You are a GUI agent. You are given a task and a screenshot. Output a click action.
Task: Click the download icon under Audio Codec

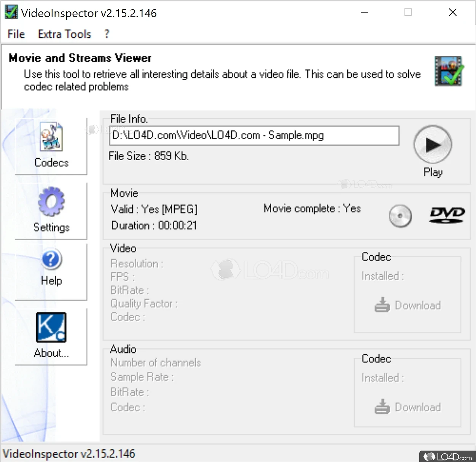pos(382,406)
